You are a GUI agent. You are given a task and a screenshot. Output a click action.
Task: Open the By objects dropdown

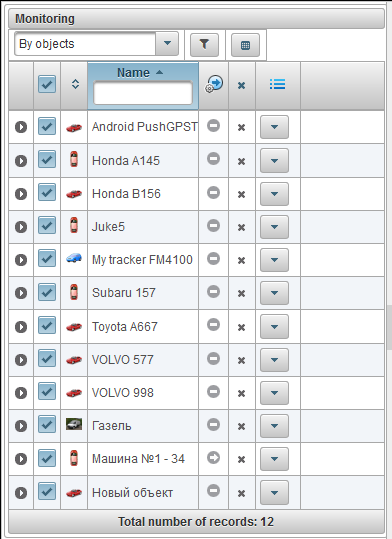pyautogui.click(x=97, y=44)
